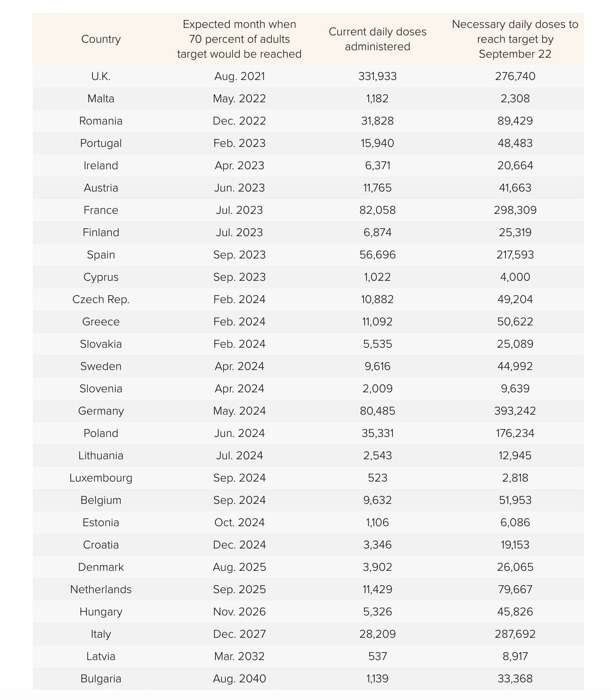Click Romania's Dec. 2022 date cell
Screen dimensions: 611x700
coord(239,121)
